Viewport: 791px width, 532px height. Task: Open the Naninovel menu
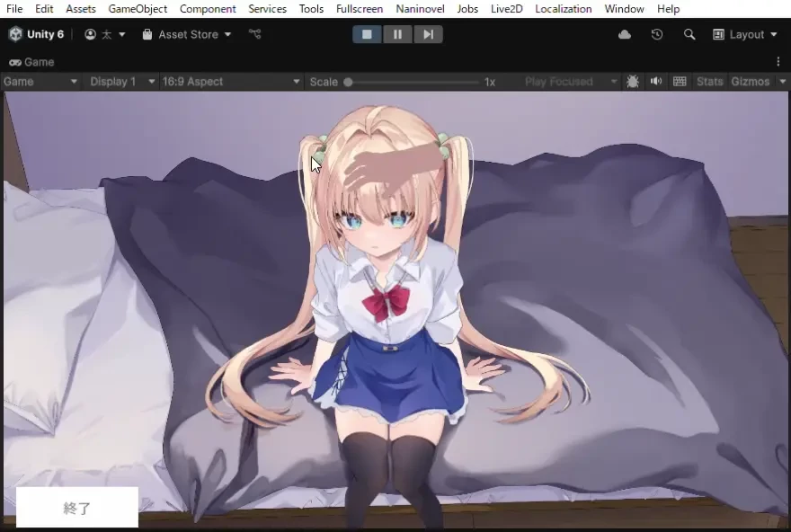coord(421,9)
